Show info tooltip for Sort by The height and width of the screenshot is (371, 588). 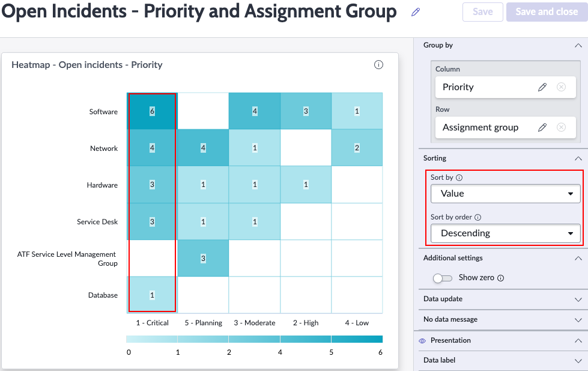pyautogui.click(x=459, y=177)
